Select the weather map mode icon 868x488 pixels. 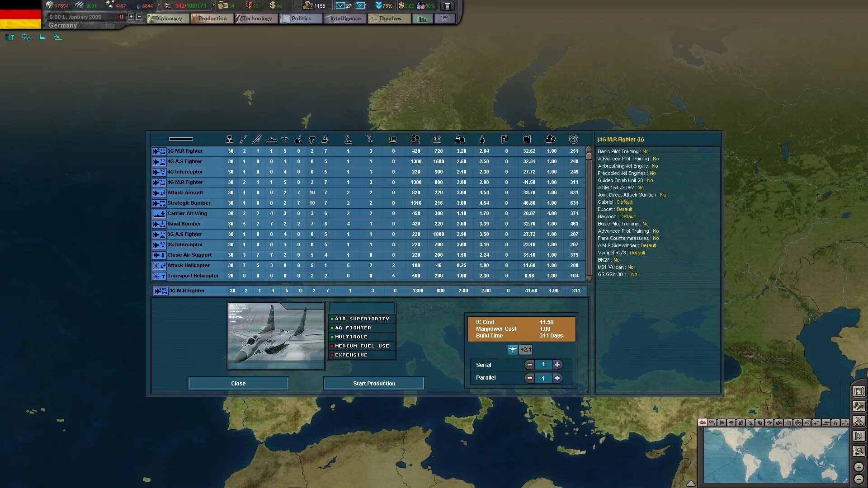(x=731, y=423)
